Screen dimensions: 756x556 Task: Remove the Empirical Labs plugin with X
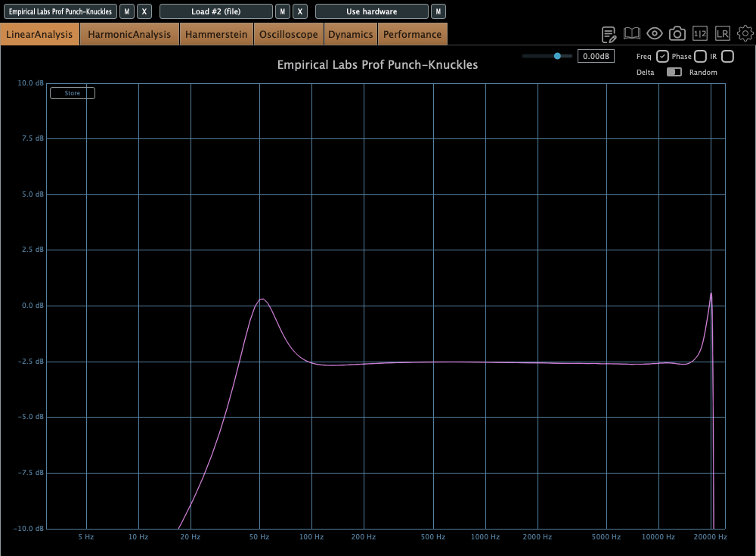tap(144, 11)
